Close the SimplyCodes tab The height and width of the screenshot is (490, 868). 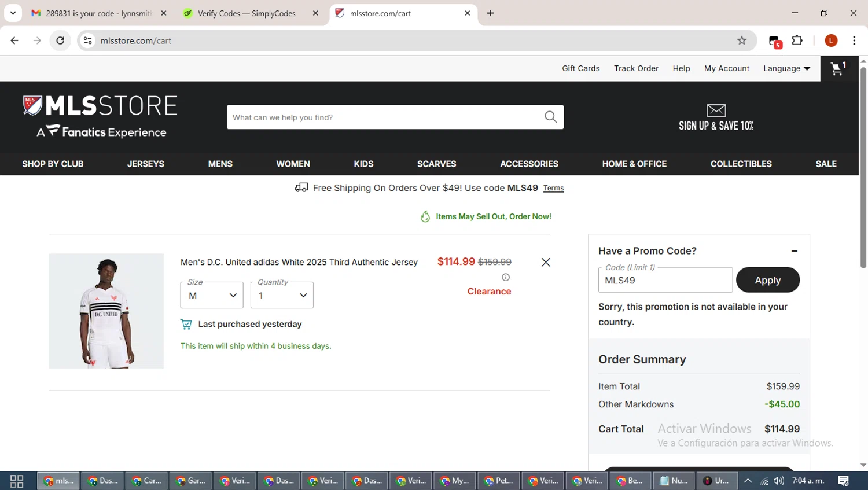315,13
